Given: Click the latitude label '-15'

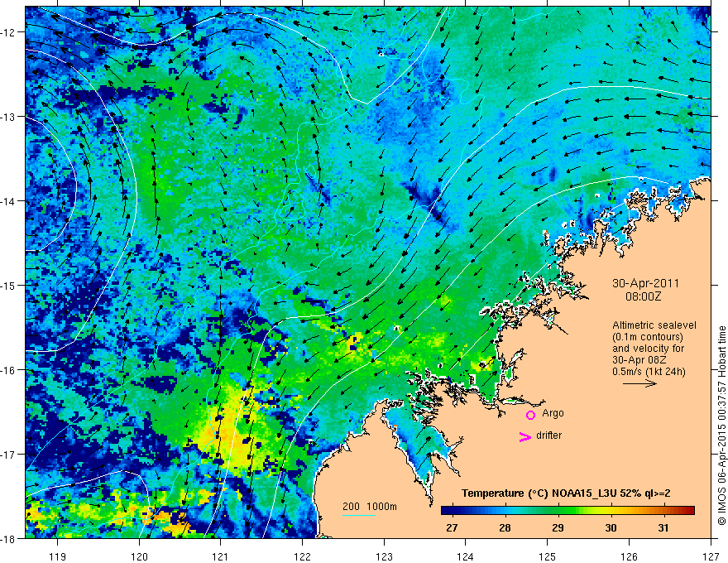Looking at the screenshot, I should tap(8, 285).
